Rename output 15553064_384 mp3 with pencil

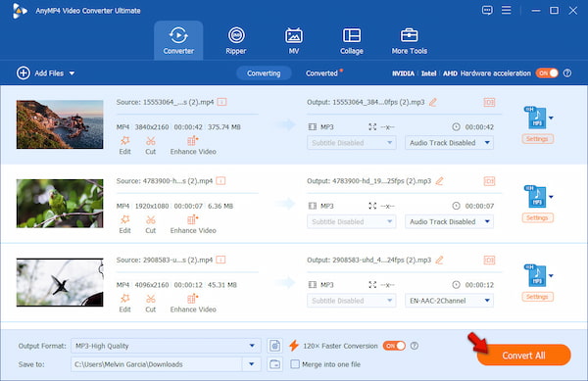coord(433,102)
